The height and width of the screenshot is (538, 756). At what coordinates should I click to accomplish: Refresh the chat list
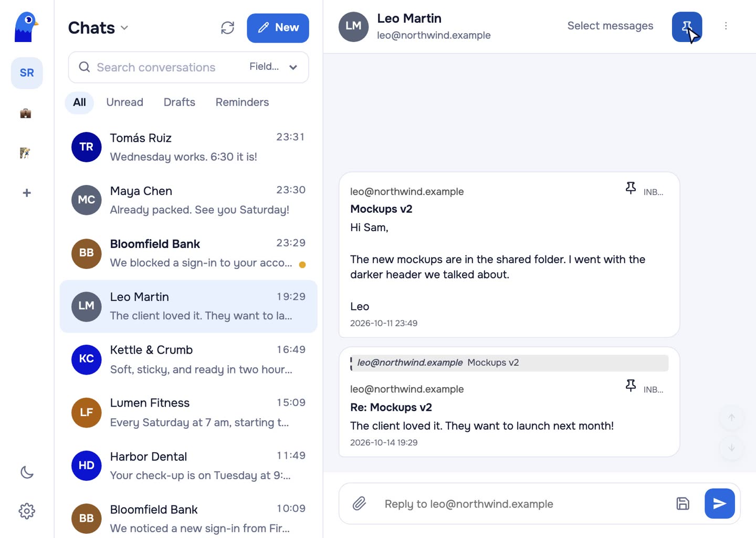tap(227, 28)
